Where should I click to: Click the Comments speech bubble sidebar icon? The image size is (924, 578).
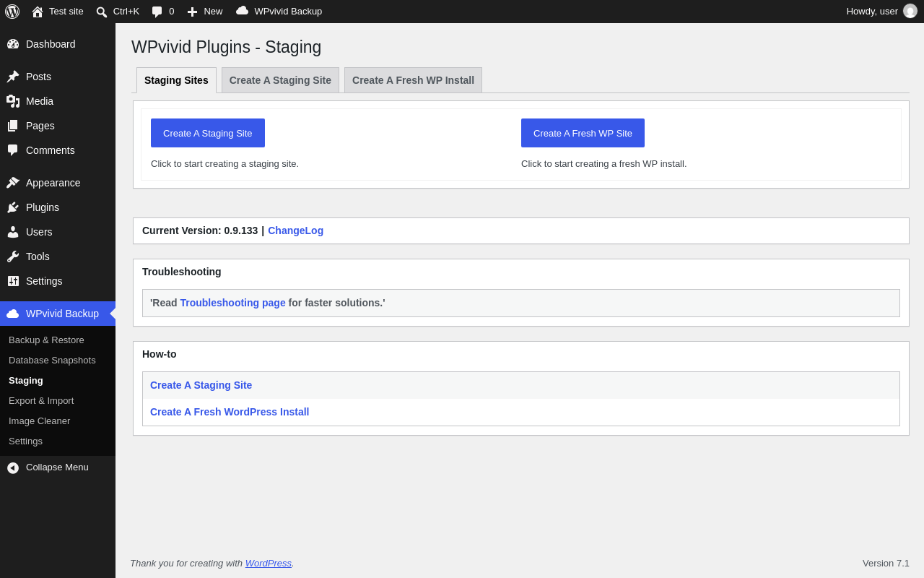(13, 150)
